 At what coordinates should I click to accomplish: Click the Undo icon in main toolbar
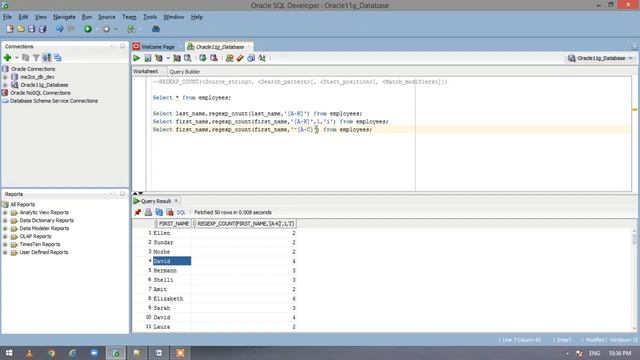pyautogui.click(x=60, y=29)
